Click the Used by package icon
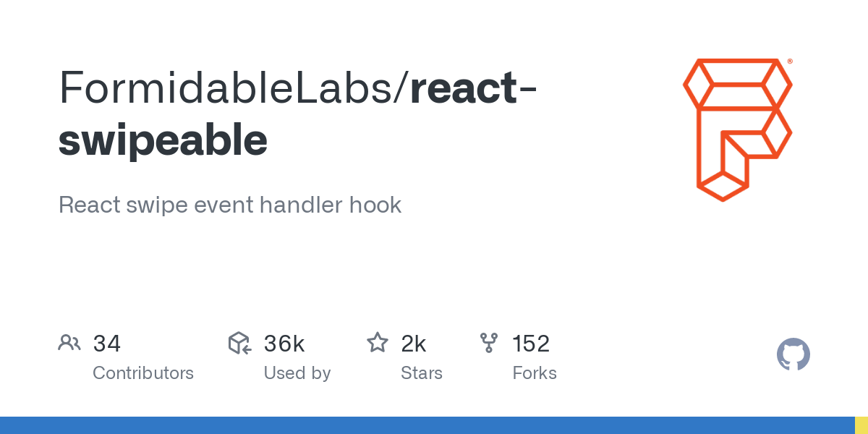 (x=239, y=343)
